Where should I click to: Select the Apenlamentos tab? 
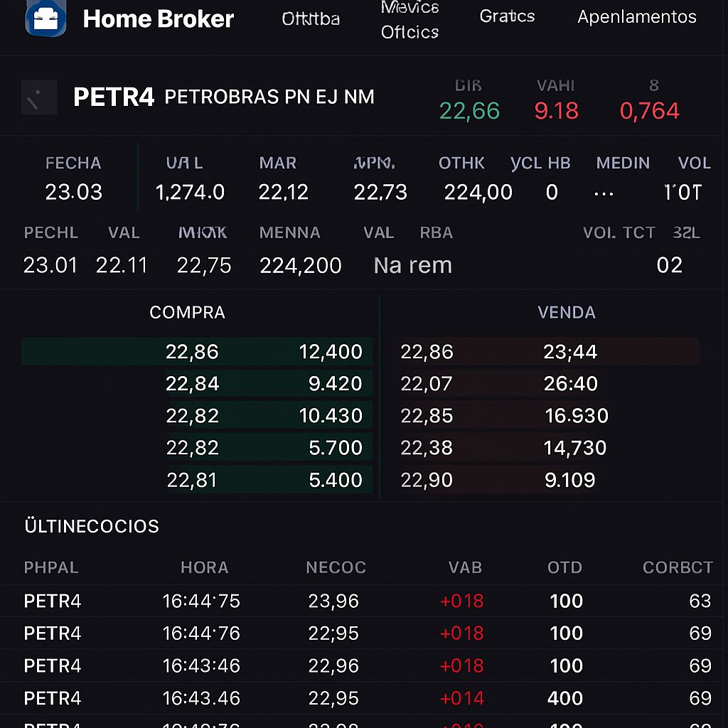point(637,17)
